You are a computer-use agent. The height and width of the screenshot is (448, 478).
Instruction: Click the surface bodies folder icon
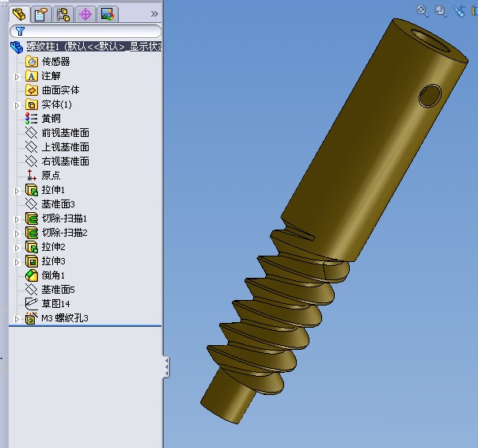click(x=32, y=90)
